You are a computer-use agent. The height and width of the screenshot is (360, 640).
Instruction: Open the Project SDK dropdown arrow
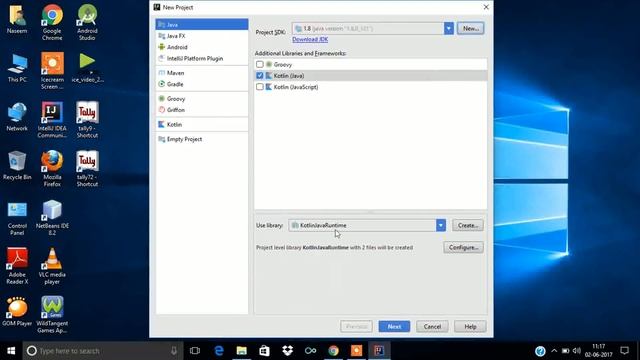tap(449, 28)
